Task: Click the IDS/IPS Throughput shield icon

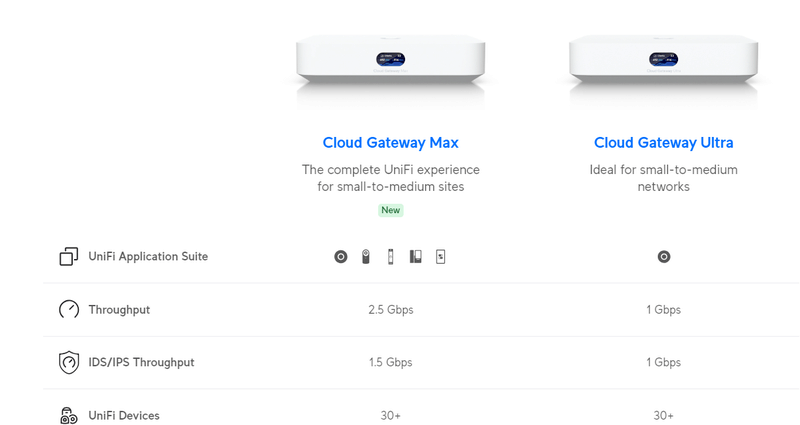Action: 69,362
